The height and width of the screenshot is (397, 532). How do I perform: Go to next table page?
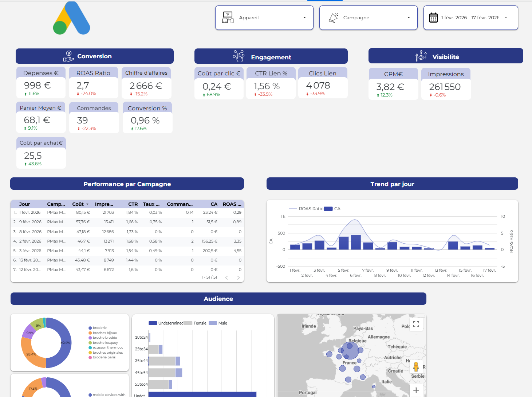point(239,278)
